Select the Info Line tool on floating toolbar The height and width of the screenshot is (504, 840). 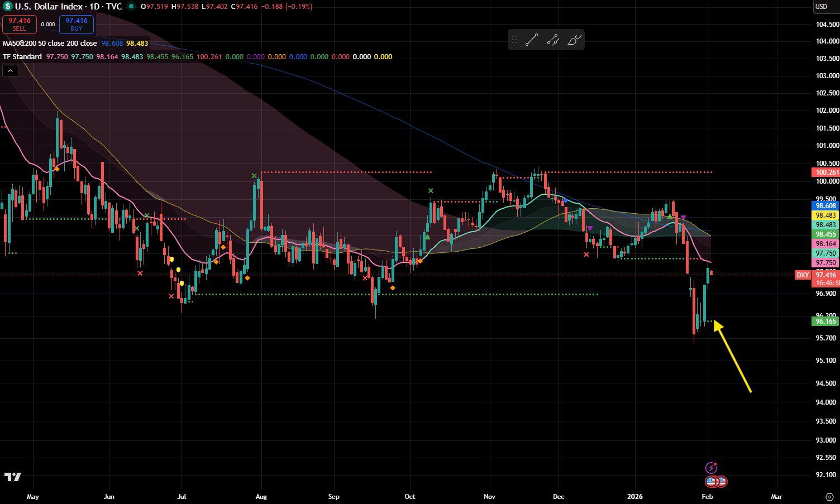click(x=553, y=39)
